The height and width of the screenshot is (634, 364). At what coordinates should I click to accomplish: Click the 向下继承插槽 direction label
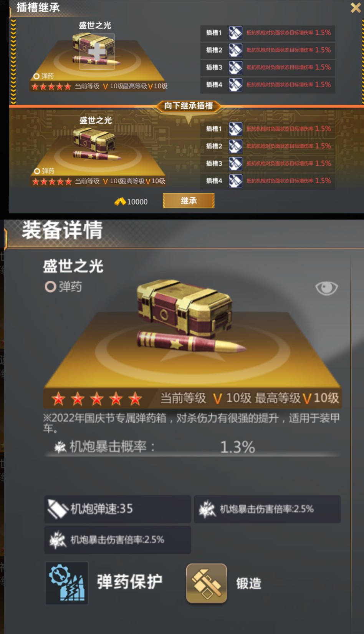coord(189,106)
